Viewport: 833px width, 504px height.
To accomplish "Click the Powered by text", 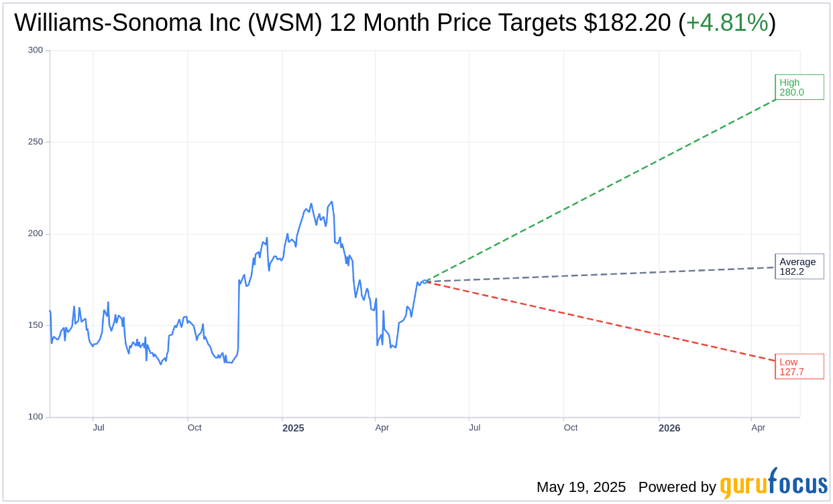I will point(677,487).
